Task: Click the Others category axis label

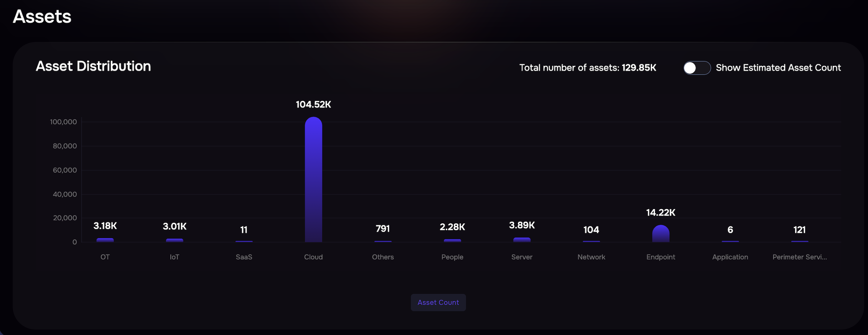Action: click(x=383, y=257)
